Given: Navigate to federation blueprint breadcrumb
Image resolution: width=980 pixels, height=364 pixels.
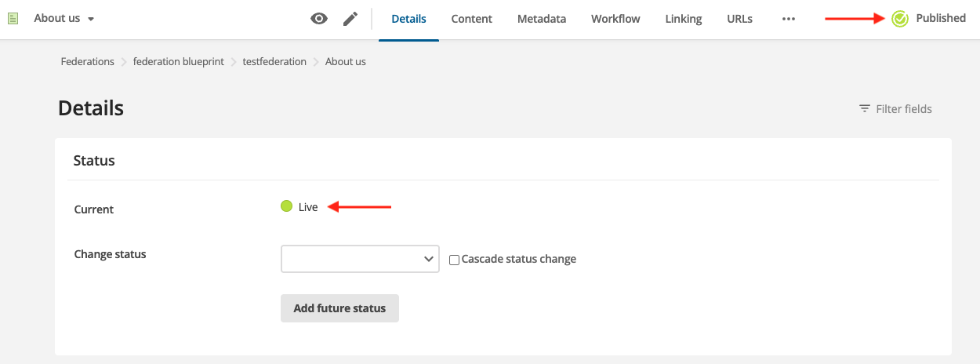Looking at the screenshot, I should (x=179, y=61).
